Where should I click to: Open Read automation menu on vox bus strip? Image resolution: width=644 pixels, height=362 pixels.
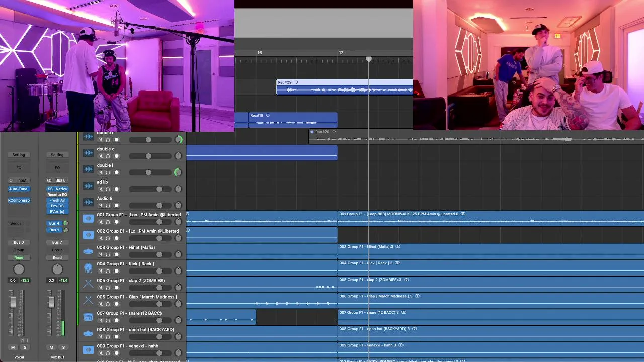57,258
